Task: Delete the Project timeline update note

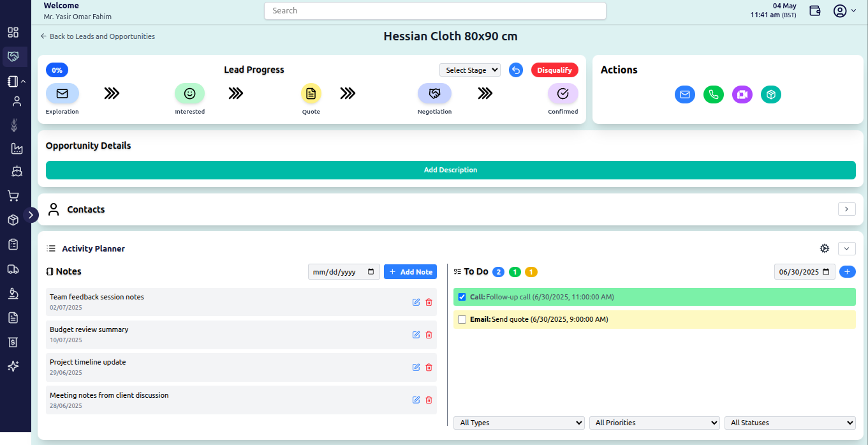Action: click(429, 367)
